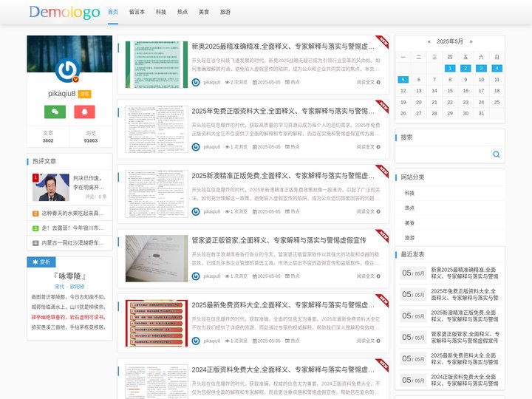Open 科技 under 网站分类
532x399 pixels.
[409, 193]
